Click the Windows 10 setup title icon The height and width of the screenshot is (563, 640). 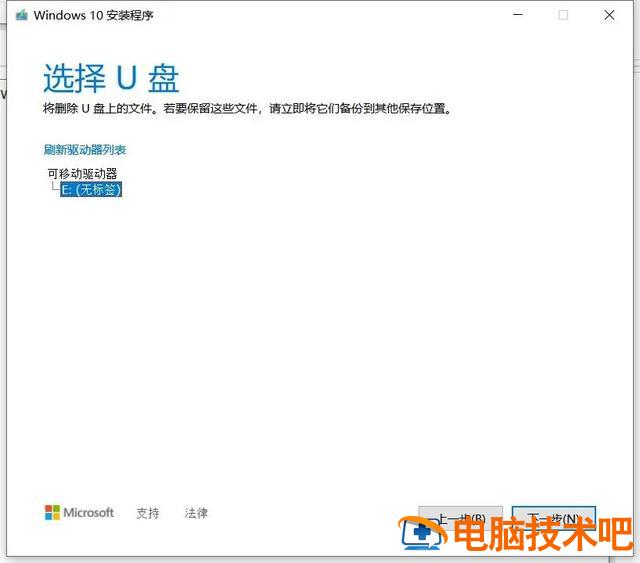click(x=22, y=16)
